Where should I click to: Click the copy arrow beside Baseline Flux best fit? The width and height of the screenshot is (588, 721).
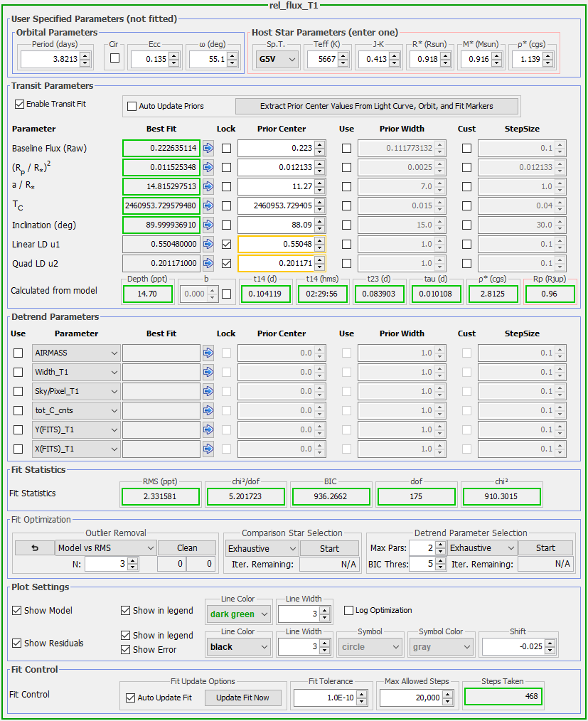(208, 149)
